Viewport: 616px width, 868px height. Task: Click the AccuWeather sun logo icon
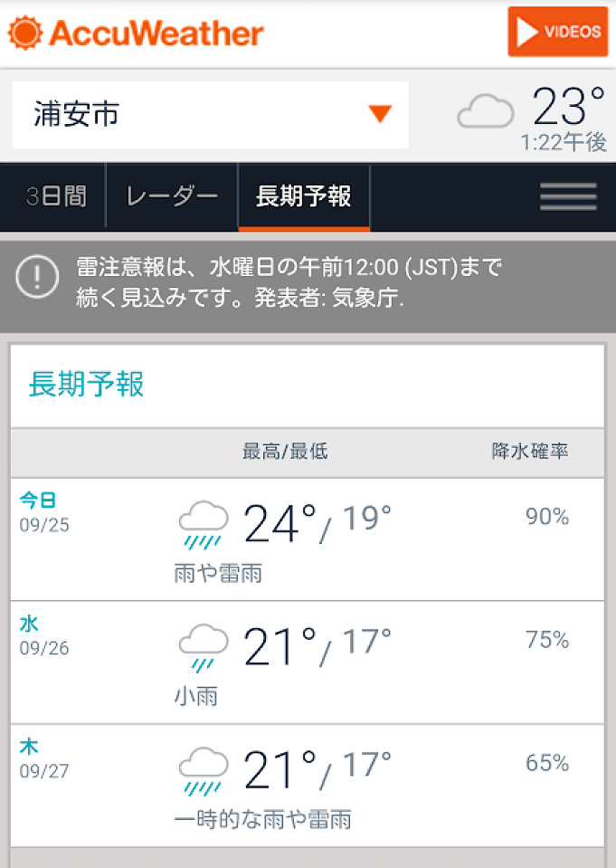click(25, 33)
